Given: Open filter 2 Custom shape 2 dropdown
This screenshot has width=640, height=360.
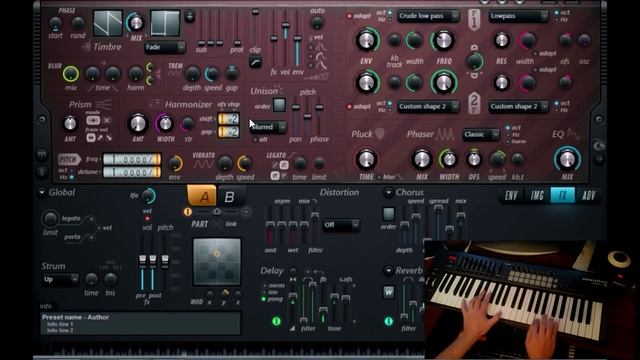Looking at the screenshot, I should coord(428,107).
